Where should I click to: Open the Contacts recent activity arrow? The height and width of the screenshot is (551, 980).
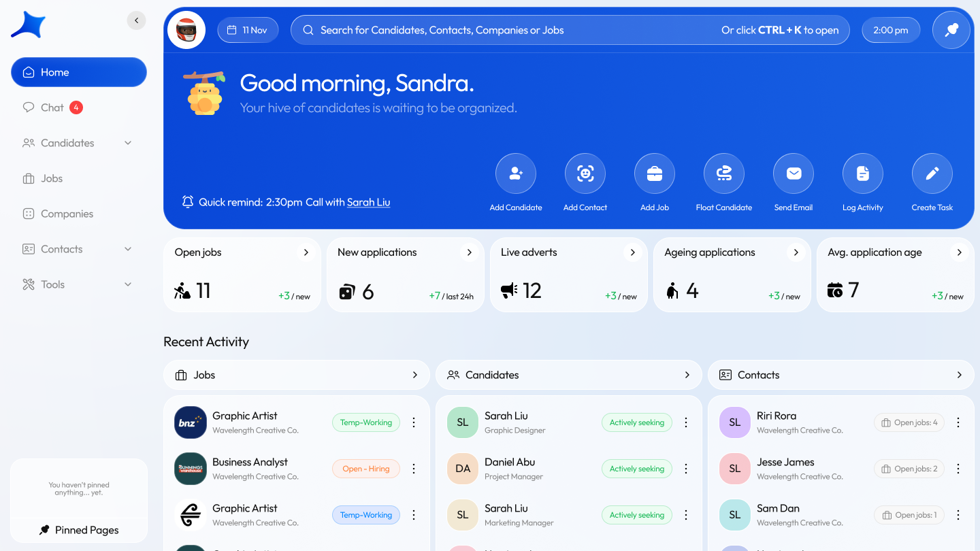[x=960, y=375]
